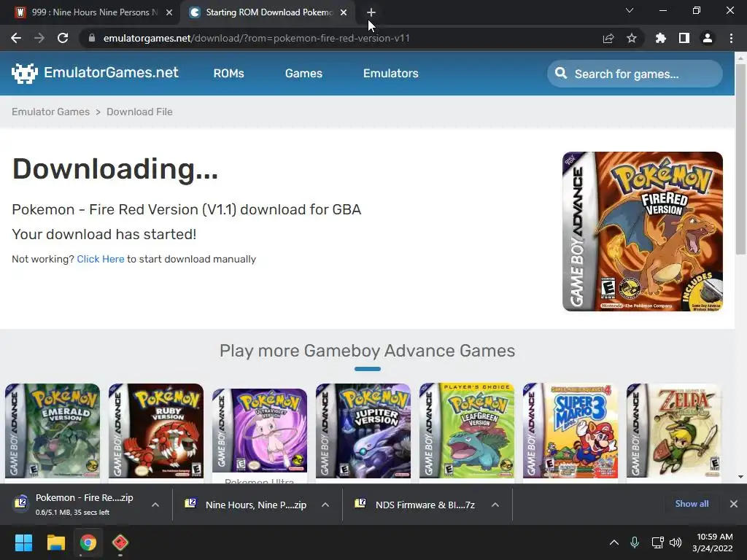The width and height of the screenshot is (747, 560).
Task: Click the search magnifier icon
Action: tap(561, 74)
